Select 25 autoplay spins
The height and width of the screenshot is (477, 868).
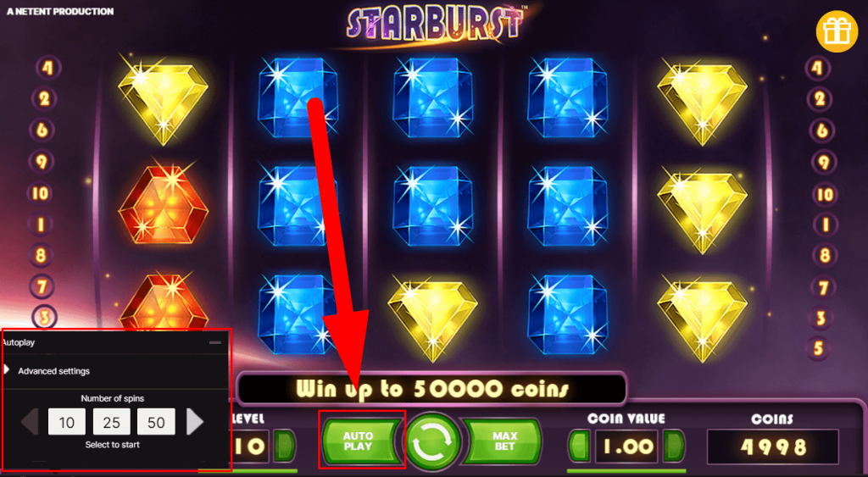tap(112, 422)
